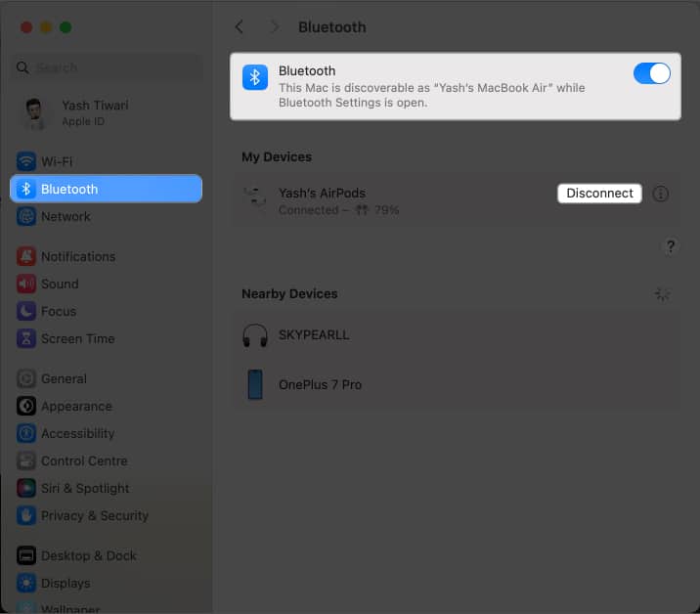Screen dimensions: 700x614
Task: Select the OnePlus 7 Pro phone icon
Action: click(x=255, y=384)
